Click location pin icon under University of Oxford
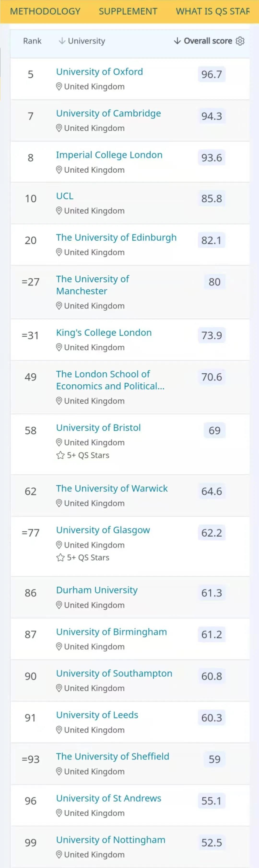 point(59,87)
